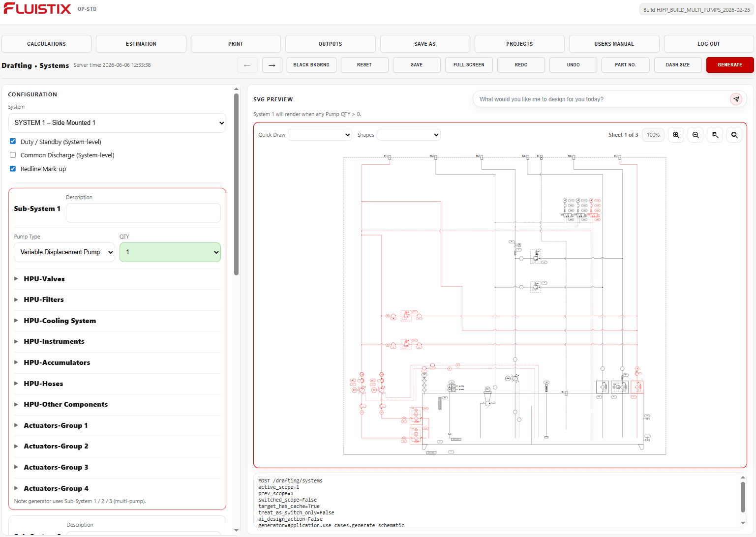
Task: Send the AI design prompt with the paper-plane icon
Action: coord(736,99)
